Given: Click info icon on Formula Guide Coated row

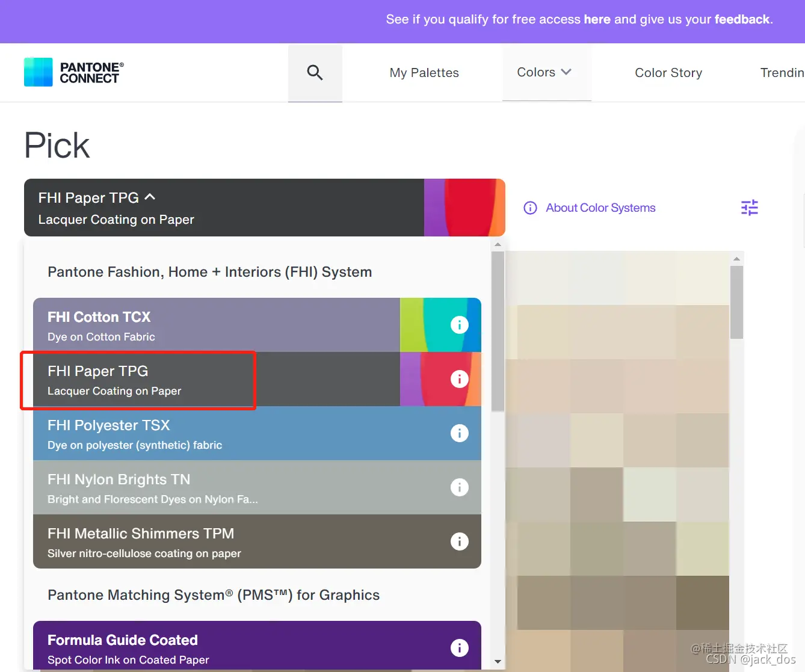Looking at the screenshot, I should click(460, 648).
